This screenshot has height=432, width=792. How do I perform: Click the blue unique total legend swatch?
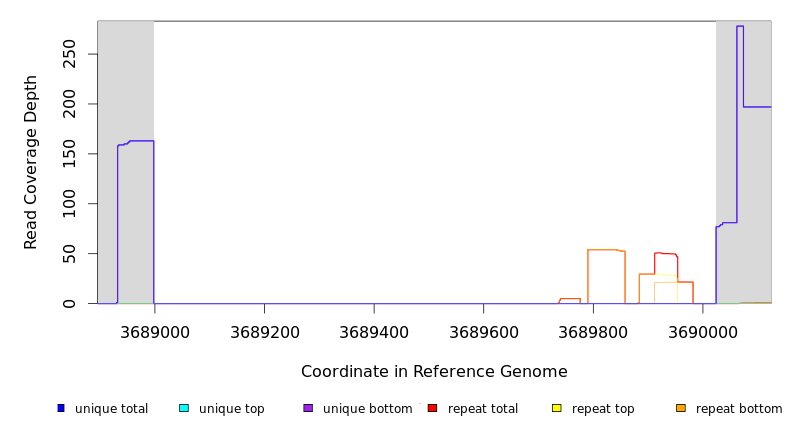coord(61,408)
